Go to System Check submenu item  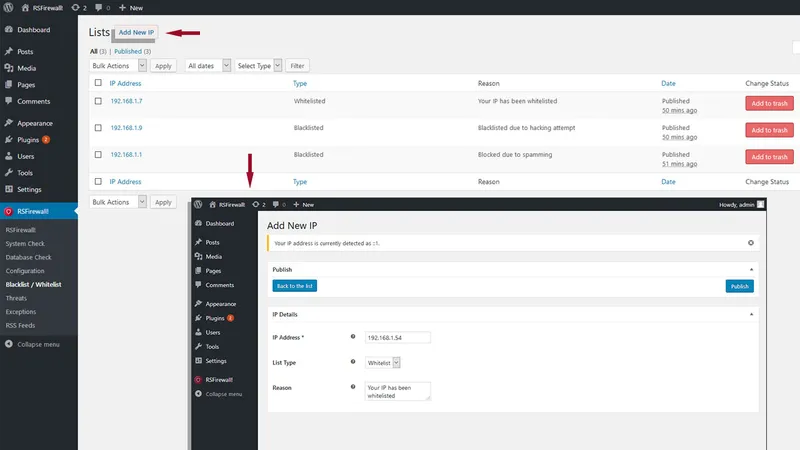(25, 243)
